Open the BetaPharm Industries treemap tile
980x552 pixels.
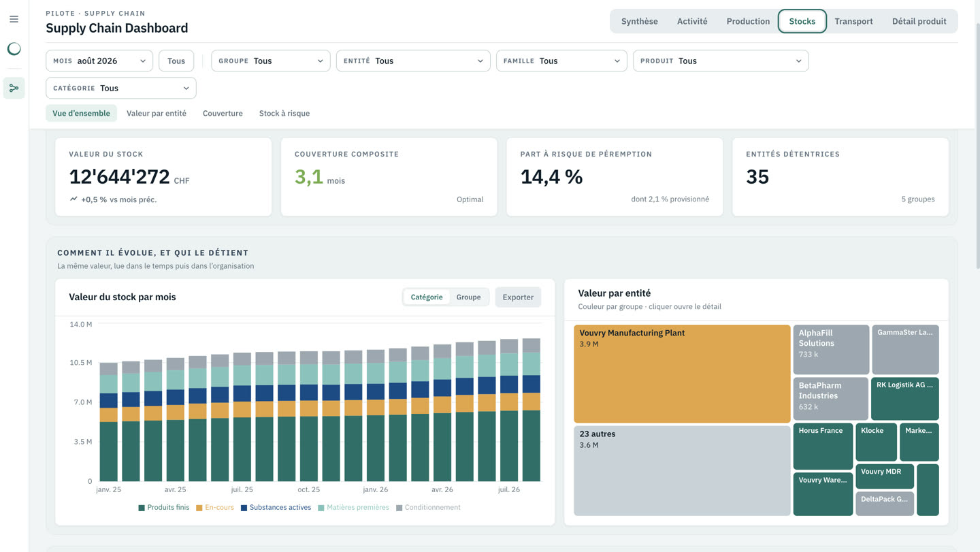point(830,398)
